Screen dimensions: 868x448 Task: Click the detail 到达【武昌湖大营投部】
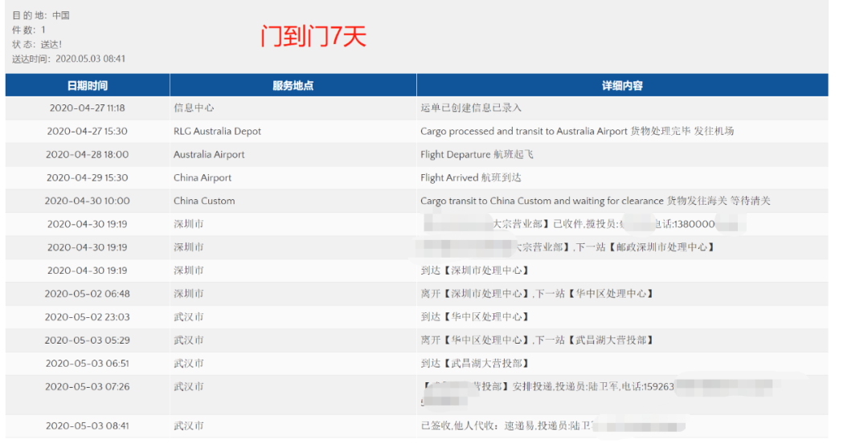click(x=475, y=364)
